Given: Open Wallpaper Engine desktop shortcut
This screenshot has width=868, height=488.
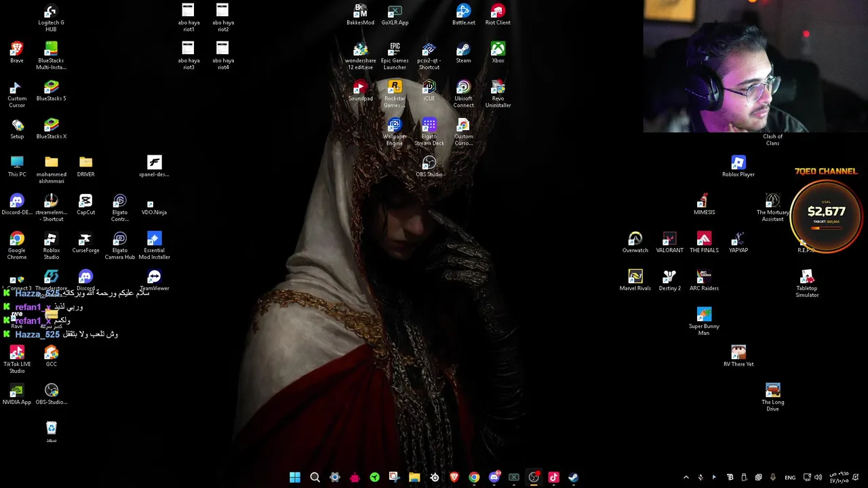Looking at the screenshot, I should pyautogui.click(x=395, y=132).
